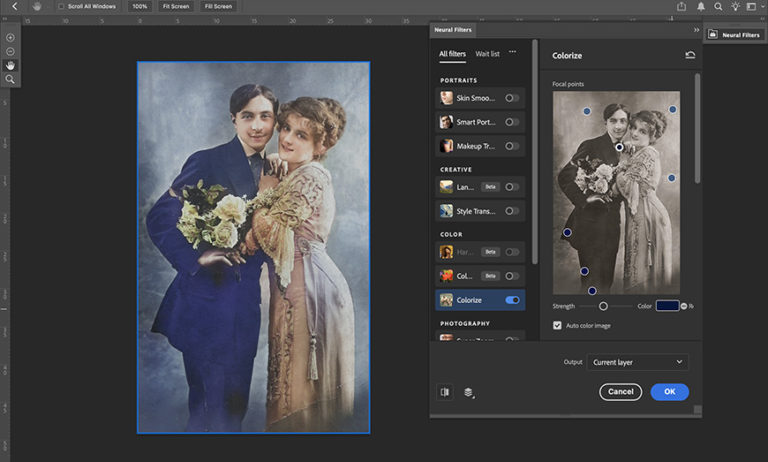The image size is (768, 462).
Task: Select the Zoom magnifier tool
Action: pos(10,79)
